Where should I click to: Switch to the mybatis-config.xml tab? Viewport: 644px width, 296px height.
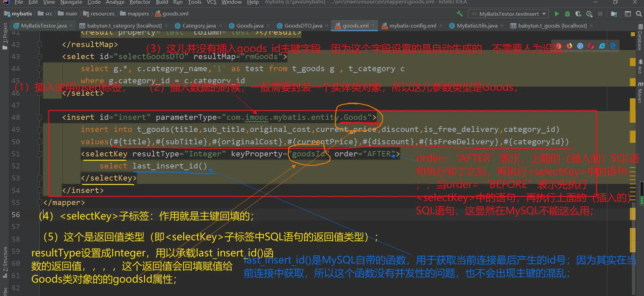413,26
